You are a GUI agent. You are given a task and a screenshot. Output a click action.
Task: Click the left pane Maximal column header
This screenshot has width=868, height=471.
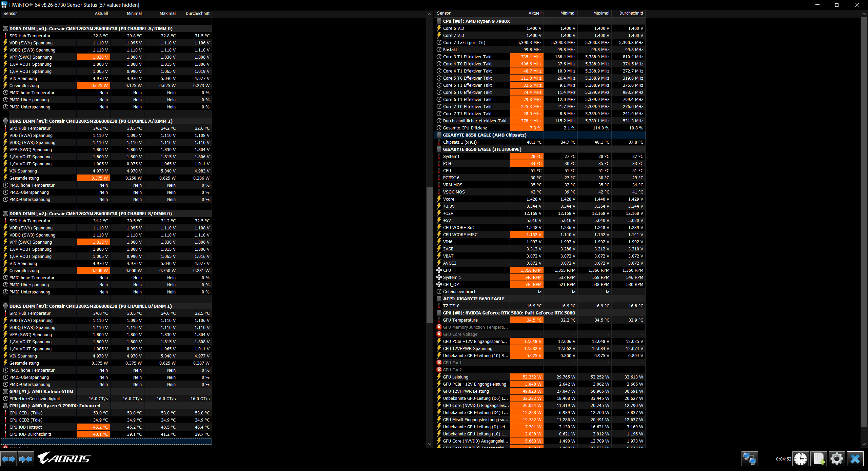click(x=161, y=14)
